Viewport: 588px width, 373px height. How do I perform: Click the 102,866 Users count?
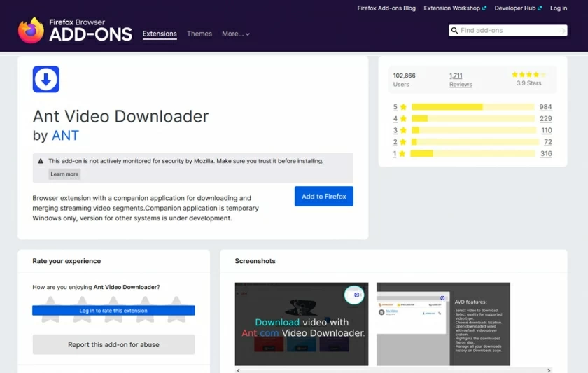(405, 80)
